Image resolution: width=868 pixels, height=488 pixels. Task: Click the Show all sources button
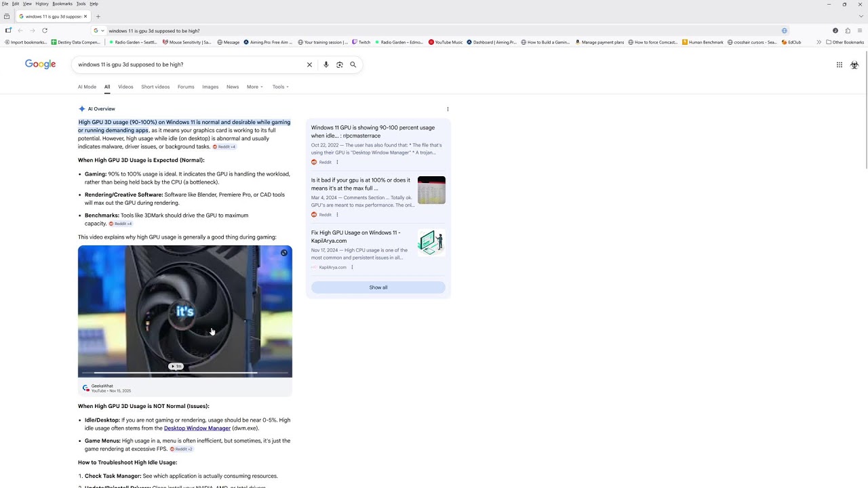pyautogui.click(x=378, y=287)
